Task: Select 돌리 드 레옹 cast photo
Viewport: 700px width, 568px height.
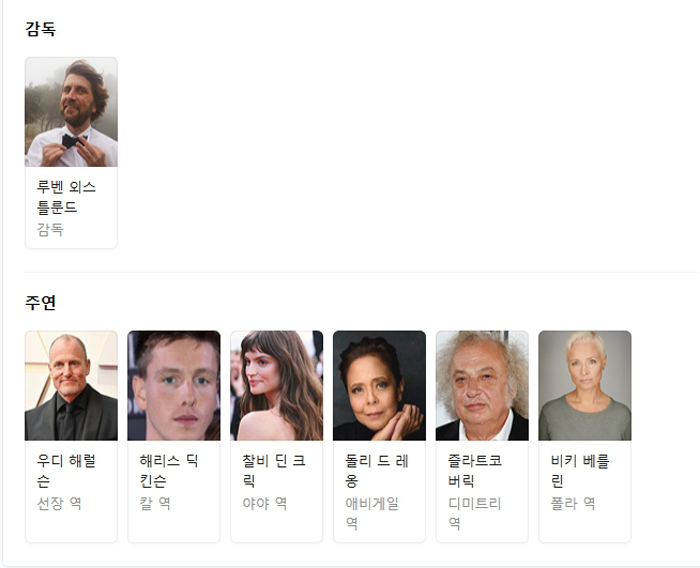Action: [379, 386]
